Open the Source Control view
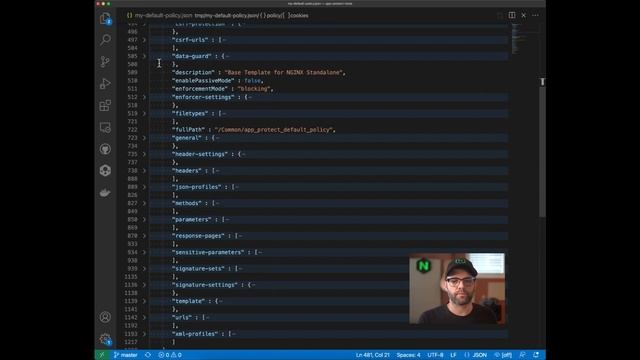 coord(105,62)
